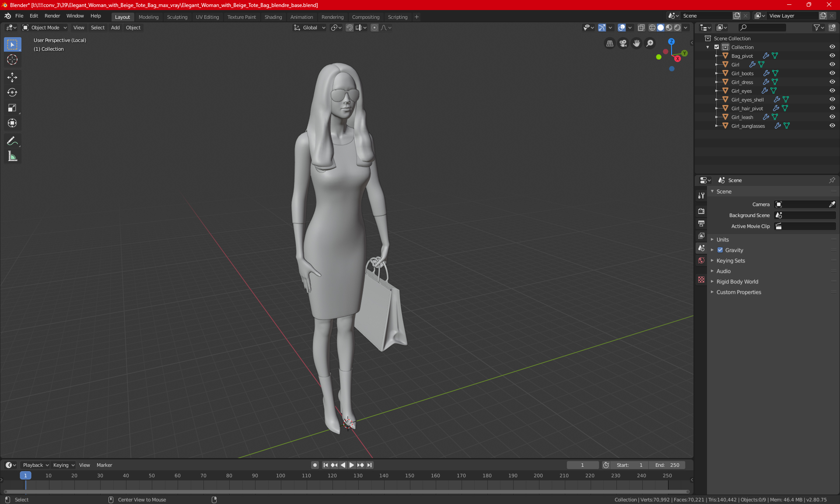Open the Render menu

[x=52, y=16]
